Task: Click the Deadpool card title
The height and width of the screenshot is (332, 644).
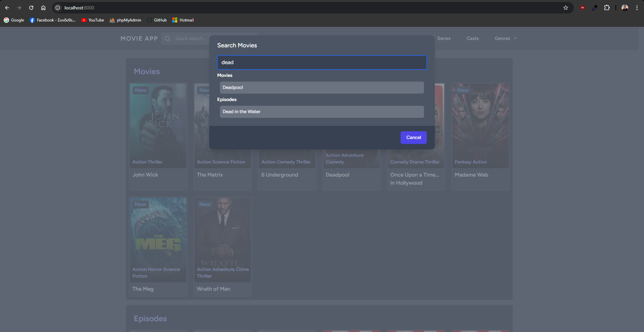Action: tap(337, 175)
